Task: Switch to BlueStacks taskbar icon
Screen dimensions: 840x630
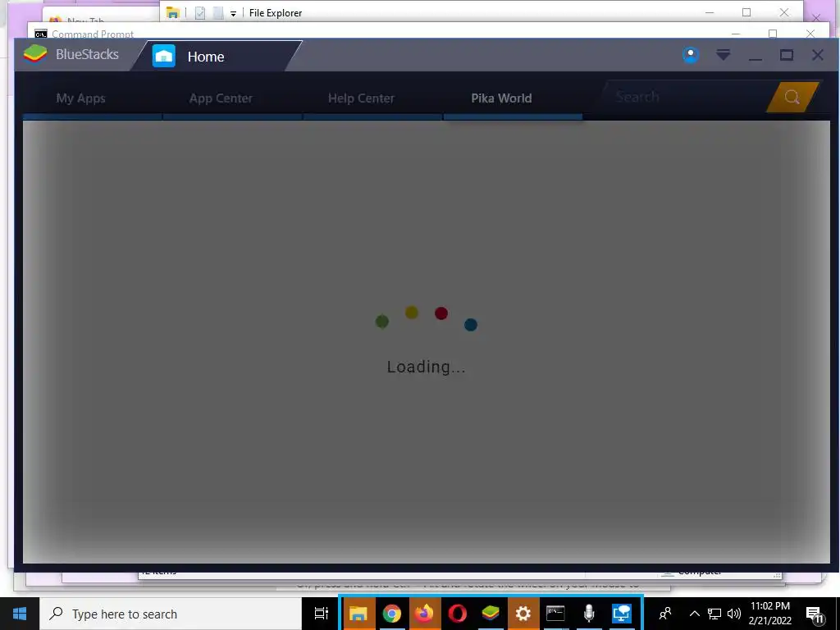Action: [491, 614]
